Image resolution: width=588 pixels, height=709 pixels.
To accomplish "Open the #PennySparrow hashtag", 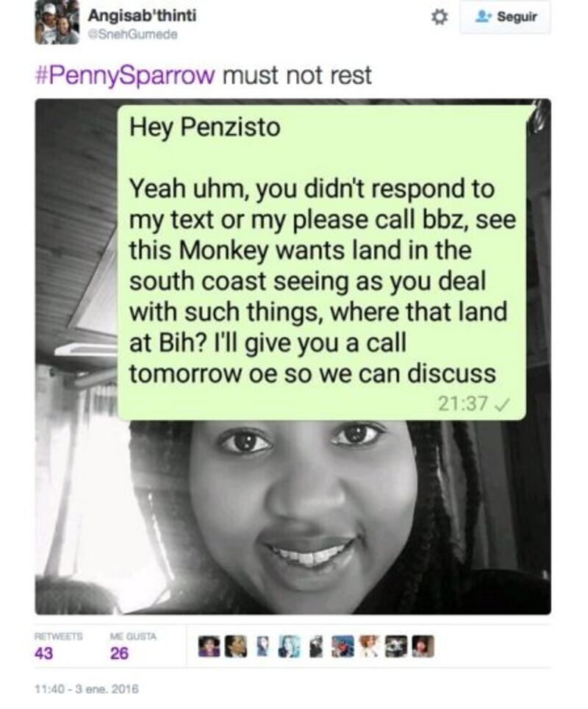I will 125,75.
